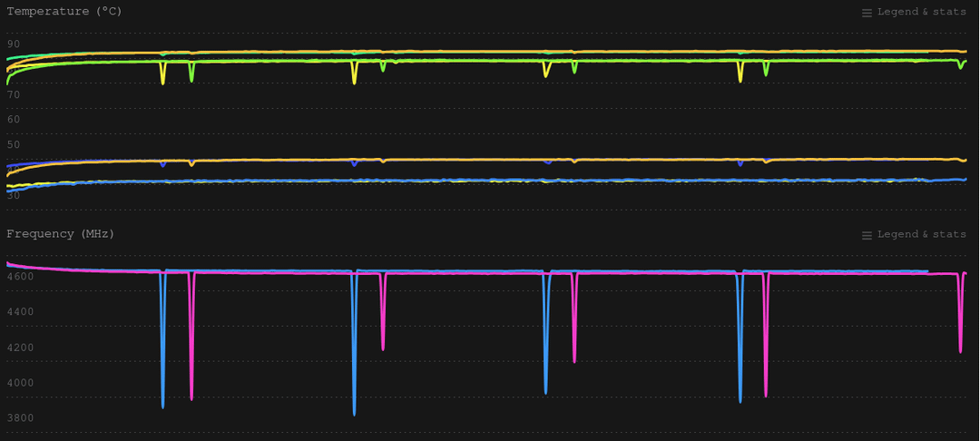Click bottom of third blue frequency dip
This screenshot has height=441, width=980.
(545, 391)
